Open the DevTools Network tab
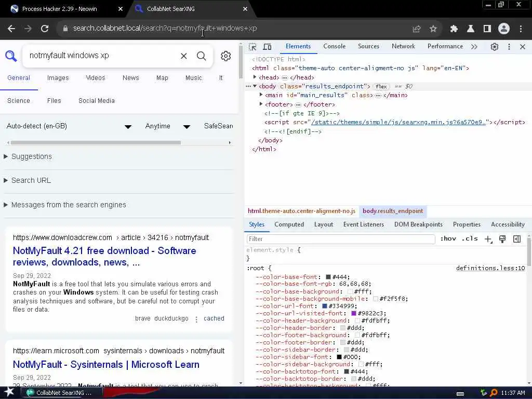Image resolution: width=532 pixels, height=399 pixels. pyautogui.click(x=403, y=46)
